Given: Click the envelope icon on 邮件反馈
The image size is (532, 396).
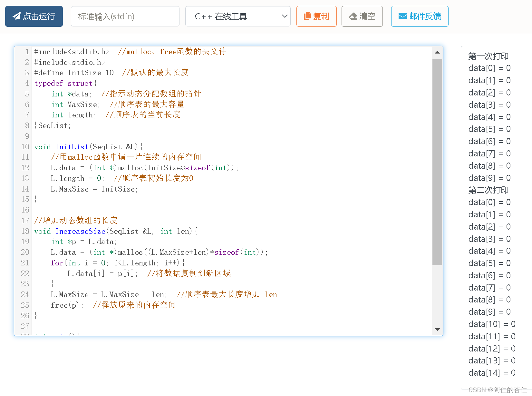Looking at the screenshot, I should pos(402,16).
